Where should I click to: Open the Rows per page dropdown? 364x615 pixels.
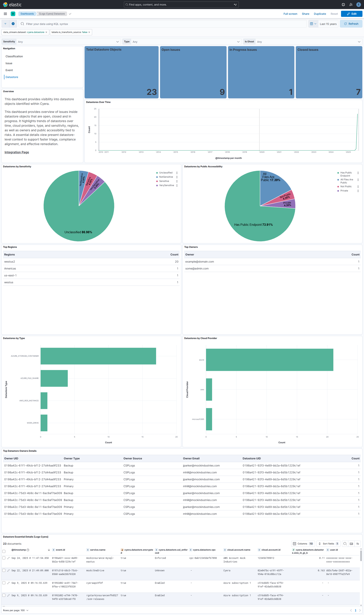(x=16, y=610)
